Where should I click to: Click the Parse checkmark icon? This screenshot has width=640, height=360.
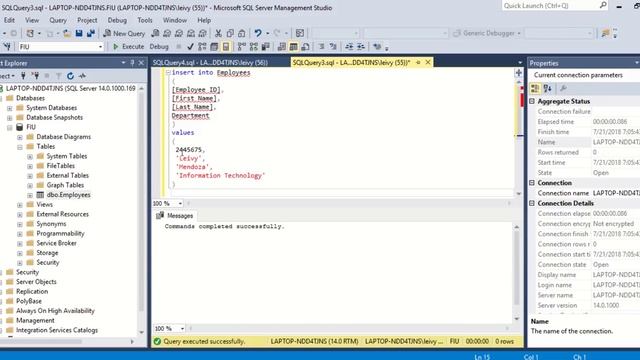[x=190, y=47]
